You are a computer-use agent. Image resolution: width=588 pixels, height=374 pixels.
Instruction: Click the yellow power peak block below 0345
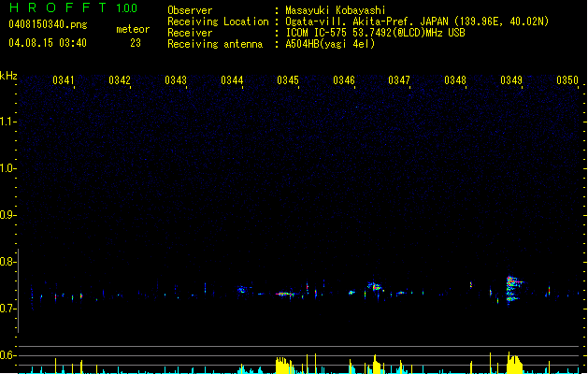[x=284, y=366]
